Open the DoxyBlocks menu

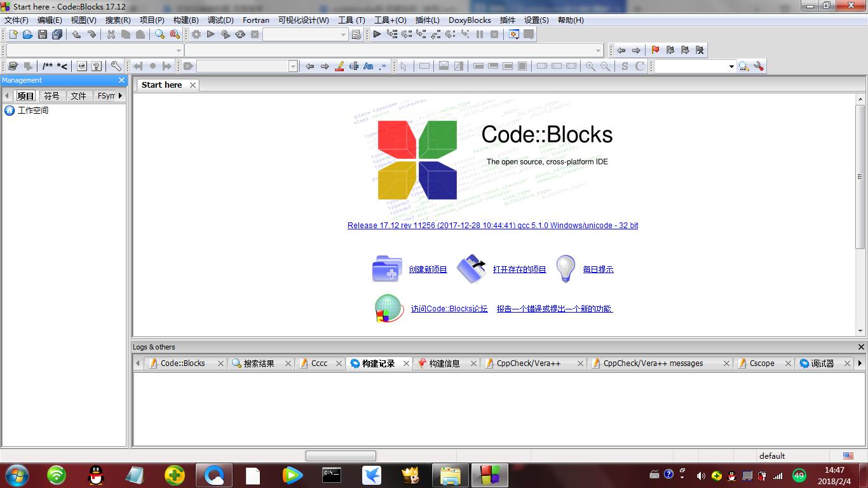470,20
